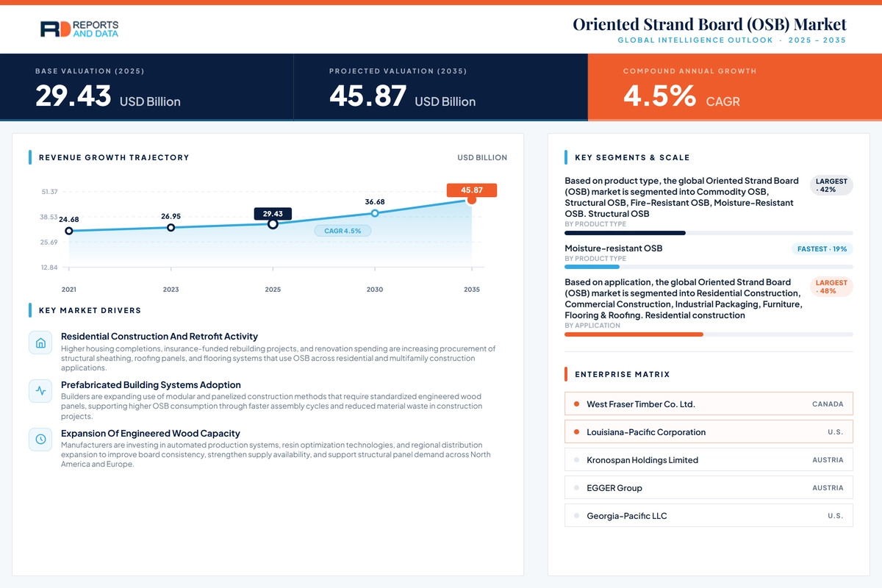This screenshot has width=882, height=588.
Task: Click the CAGR 4.5% chart badge
Action: (x=343, y=231)
